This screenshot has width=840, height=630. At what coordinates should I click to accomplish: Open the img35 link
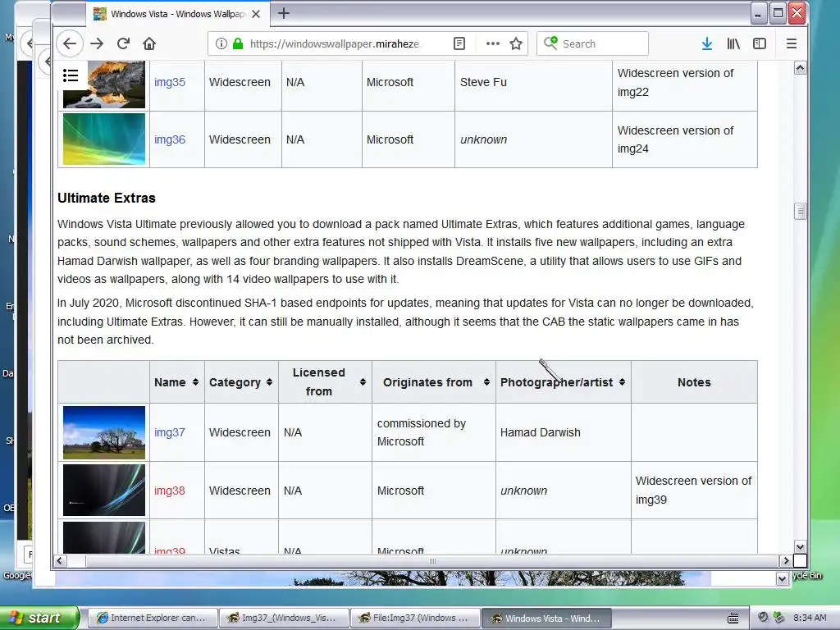[x=170, y=83]
